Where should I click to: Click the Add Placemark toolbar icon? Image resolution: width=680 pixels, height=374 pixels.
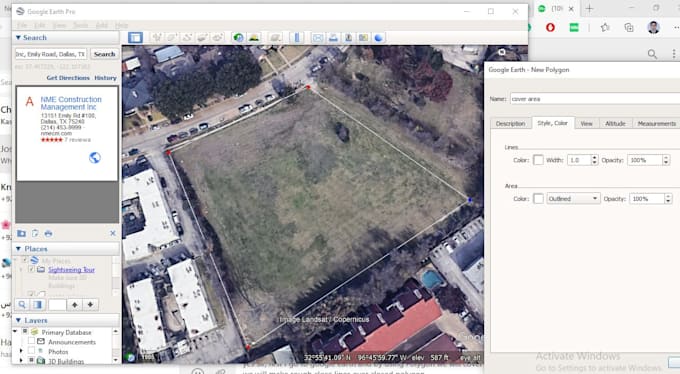pos(157,38)
